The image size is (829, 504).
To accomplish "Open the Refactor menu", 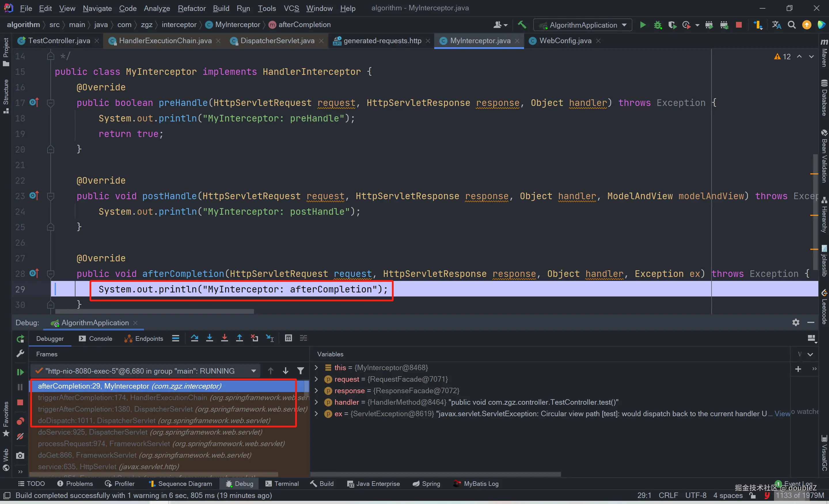I will pos(191,8).
